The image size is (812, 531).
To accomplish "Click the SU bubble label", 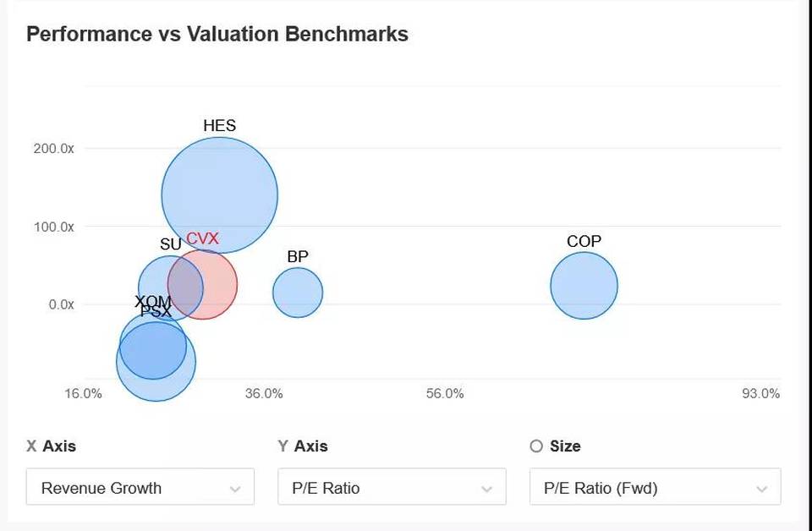I will tap(170, 244).
